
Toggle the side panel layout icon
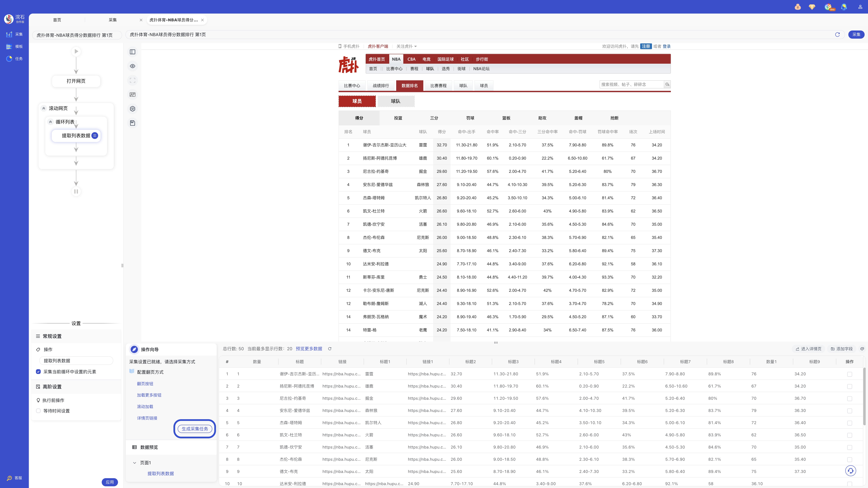(132, 52)
